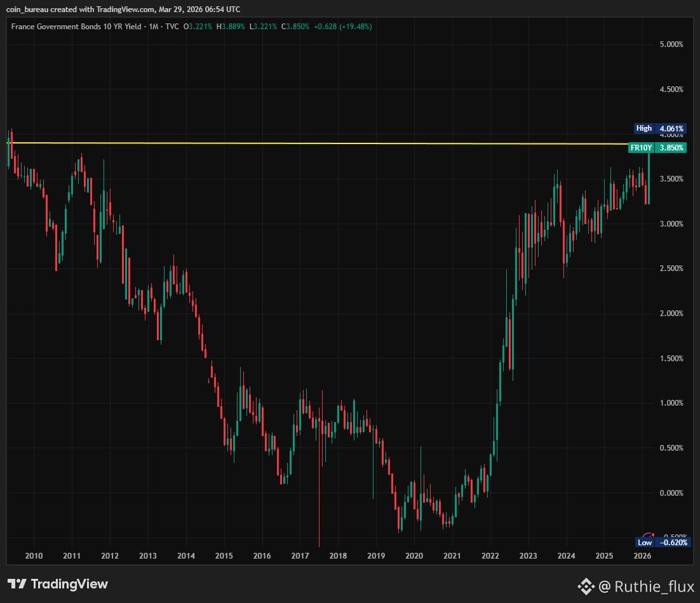This screenshot has width=700, height=603.
Task: Click the High 4.061% price label
Action: click(660, 128)
